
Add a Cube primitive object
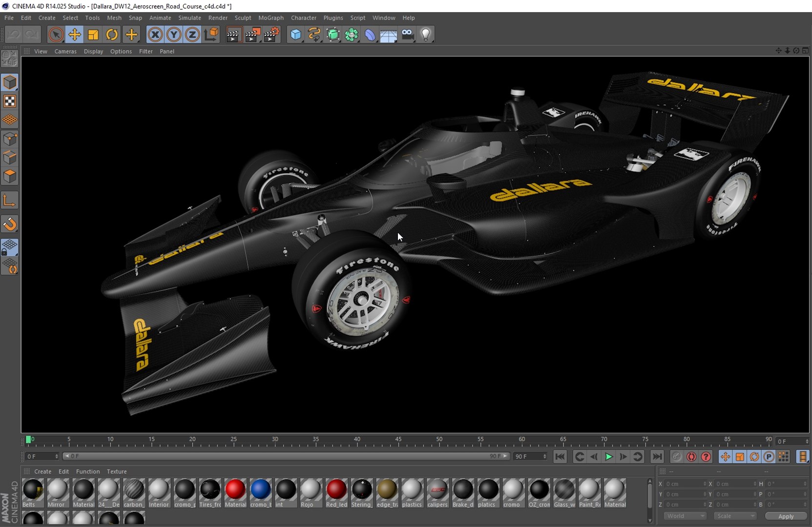(296, 35)
